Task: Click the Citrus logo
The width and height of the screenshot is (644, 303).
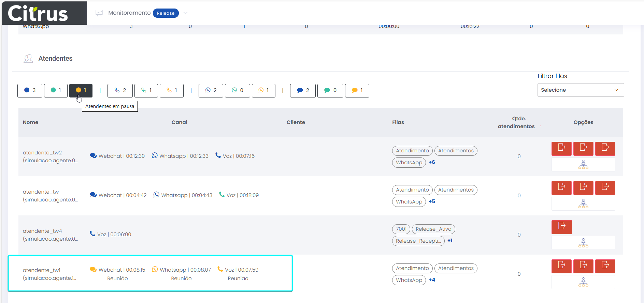Action: [x=38, y=14]
